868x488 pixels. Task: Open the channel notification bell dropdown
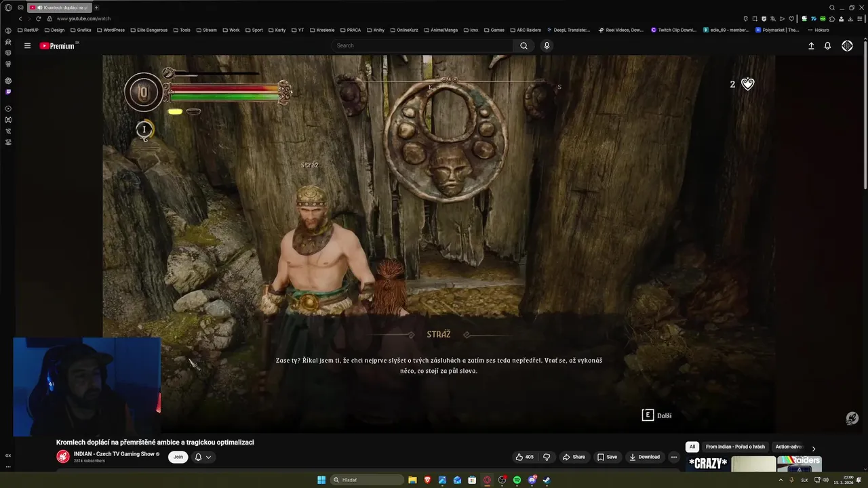coord(203,457)
